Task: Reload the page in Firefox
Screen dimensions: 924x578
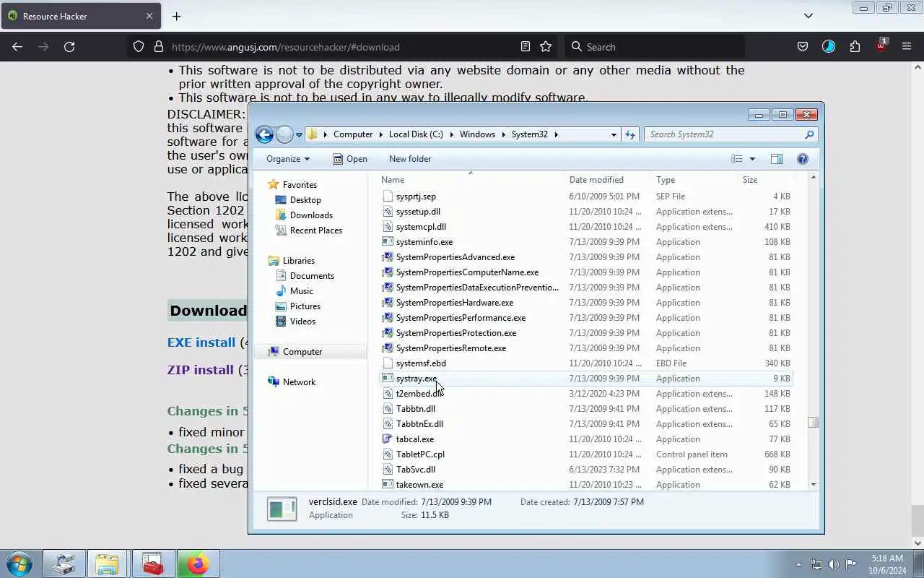Action: click(69, 47)
